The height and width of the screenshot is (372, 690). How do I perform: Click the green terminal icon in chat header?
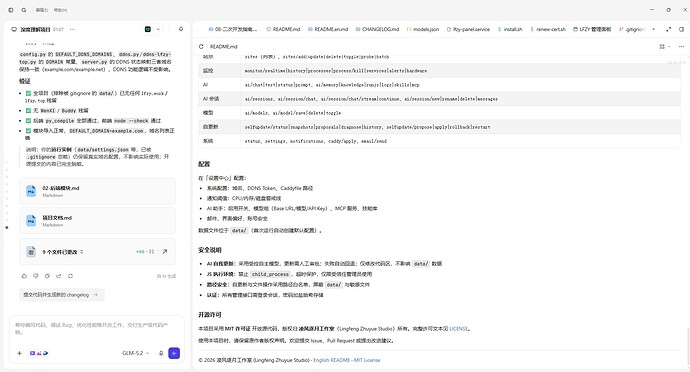[x=148, y=29]
